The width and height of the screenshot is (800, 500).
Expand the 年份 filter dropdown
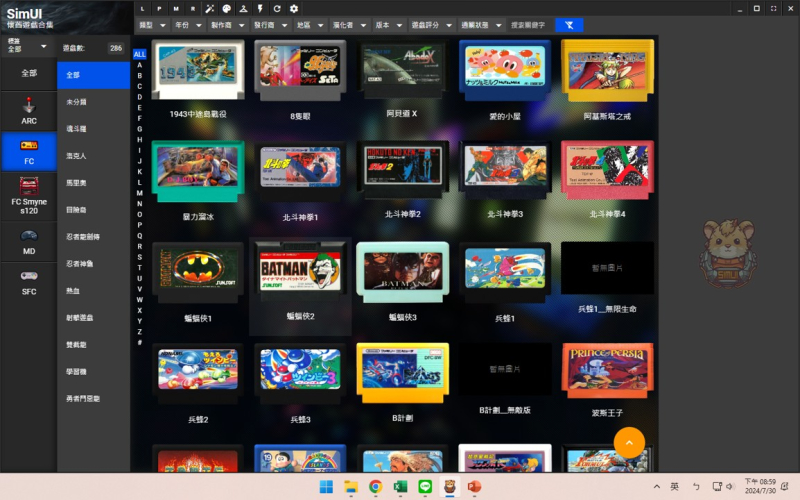[188, 25]
